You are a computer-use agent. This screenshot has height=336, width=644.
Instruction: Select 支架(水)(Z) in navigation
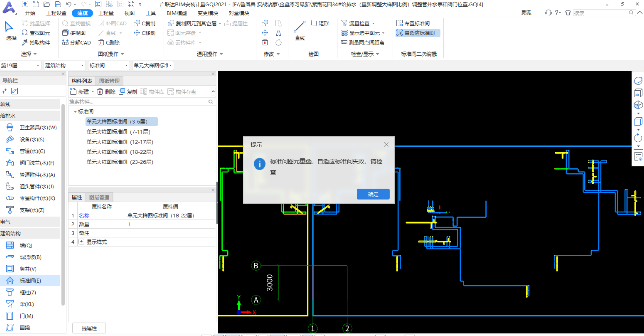tap(25, 210)
